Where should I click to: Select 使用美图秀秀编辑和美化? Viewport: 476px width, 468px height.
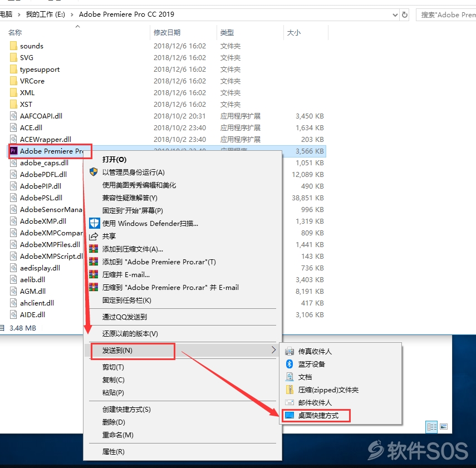[139, 185]
